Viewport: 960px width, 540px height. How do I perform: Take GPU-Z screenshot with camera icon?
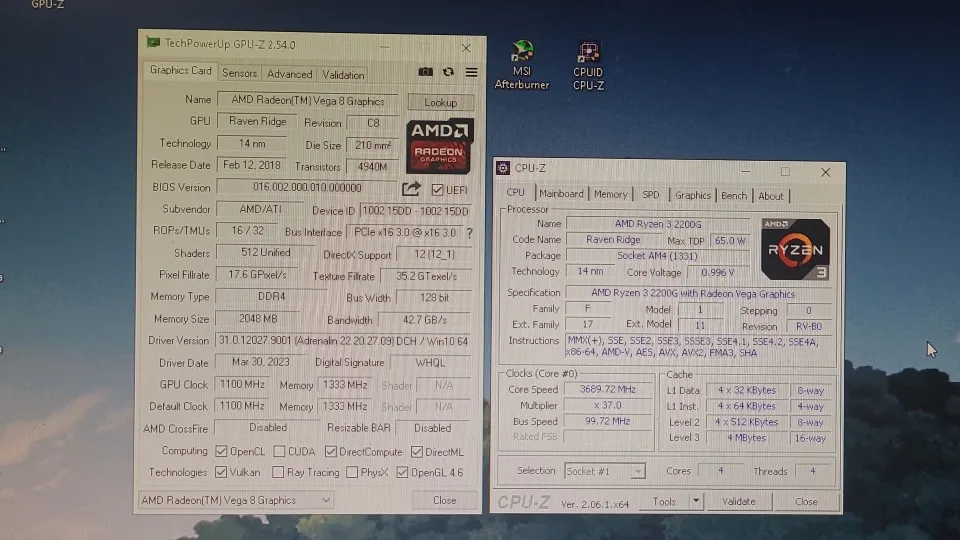(426, 72)
